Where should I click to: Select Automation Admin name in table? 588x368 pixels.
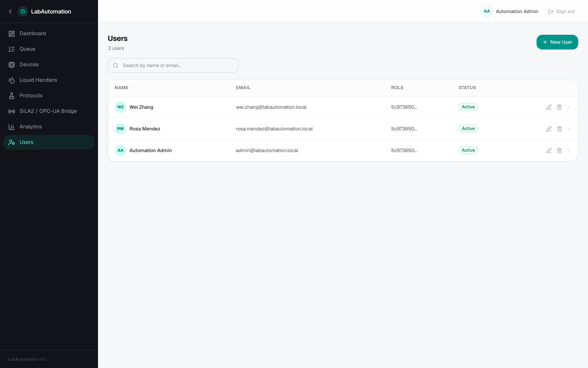pyautogui.click(x=150, y=150)
